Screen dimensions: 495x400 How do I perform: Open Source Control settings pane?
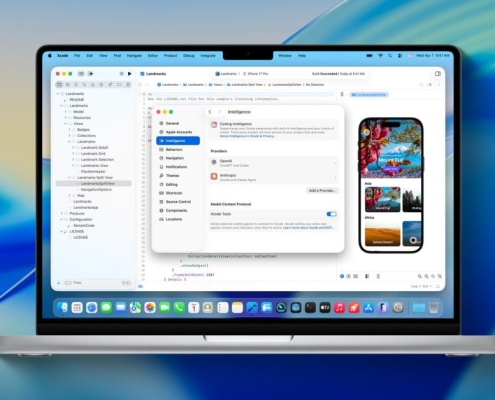point(178,202)
